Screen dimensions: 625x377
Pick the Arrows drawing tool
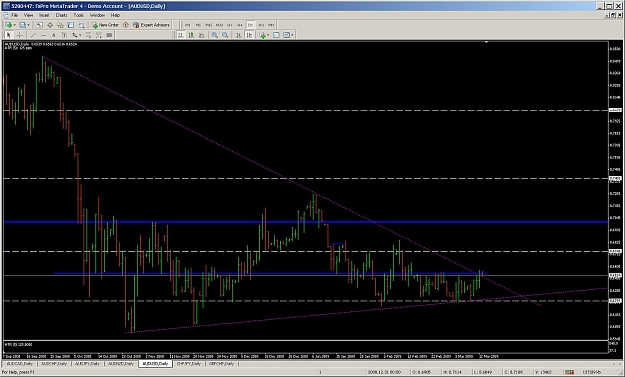75,35
